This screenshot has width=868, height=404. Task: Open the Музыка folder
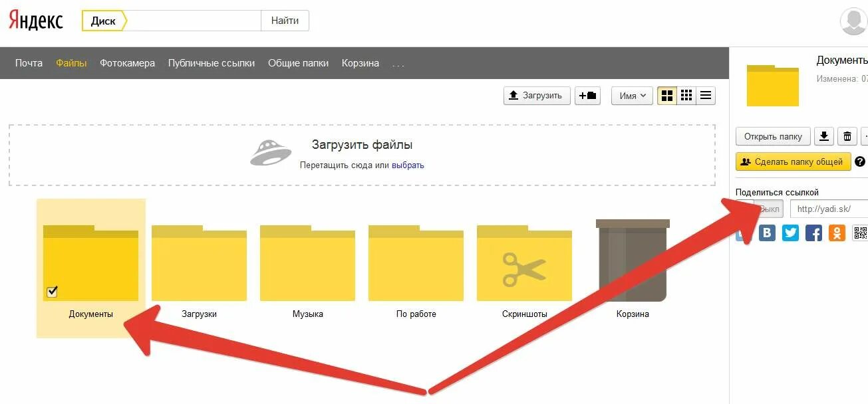click(307, 262)
